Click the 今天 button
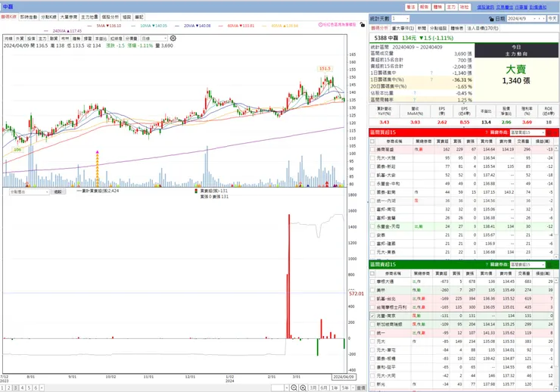This screenshot has width=560, height=392. pos(552,19)
